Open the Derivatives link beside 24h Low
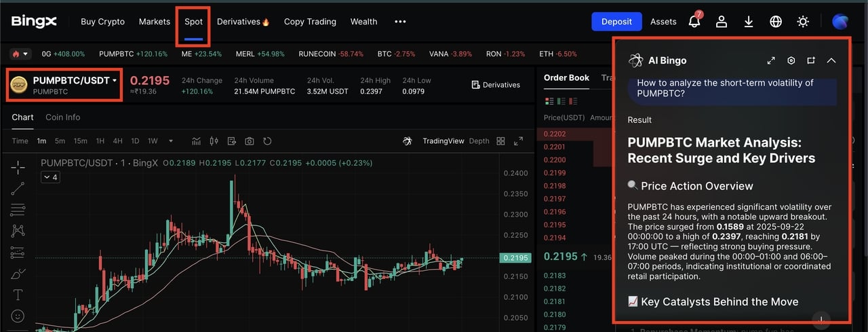The width and height of the screenshot is (868, 332). [x=496, y=85]
